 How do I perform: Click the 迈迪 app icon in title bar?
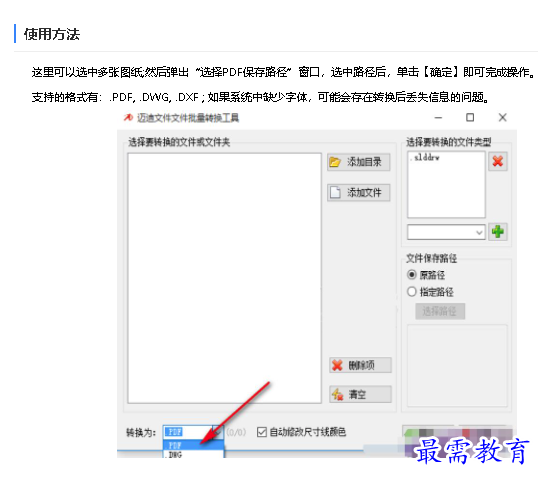click(x=128, y=118)
